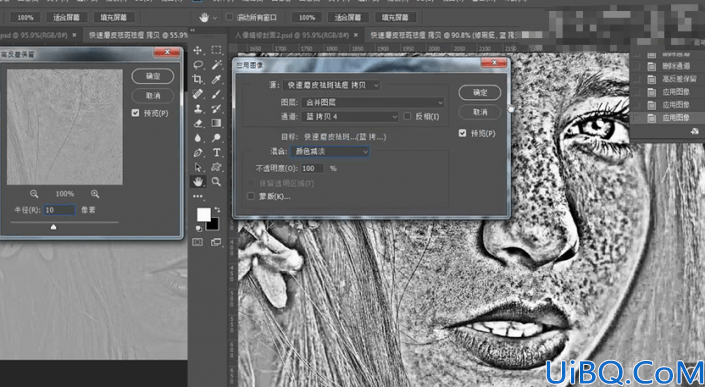Click 取消 in the 高反差保留 dialog
The image size is (705, 387).
[x=153, y=96]
